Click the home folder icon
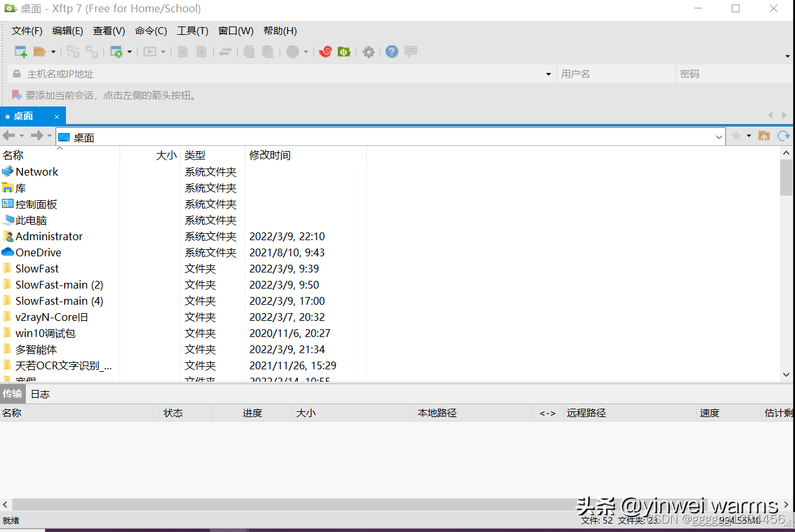795x532 pixels. point(764,136)
